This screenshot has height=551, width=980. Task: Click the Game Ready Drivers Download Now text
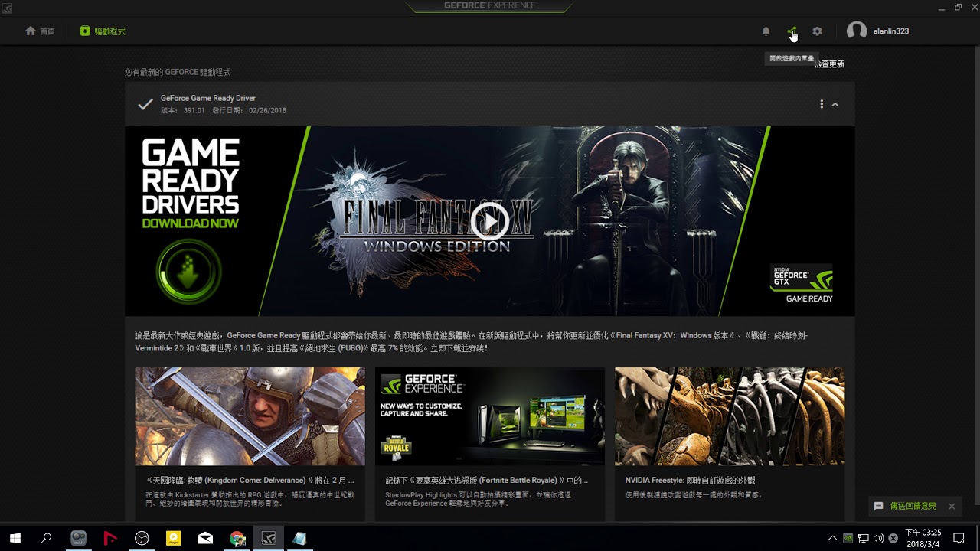coord(191,184)
